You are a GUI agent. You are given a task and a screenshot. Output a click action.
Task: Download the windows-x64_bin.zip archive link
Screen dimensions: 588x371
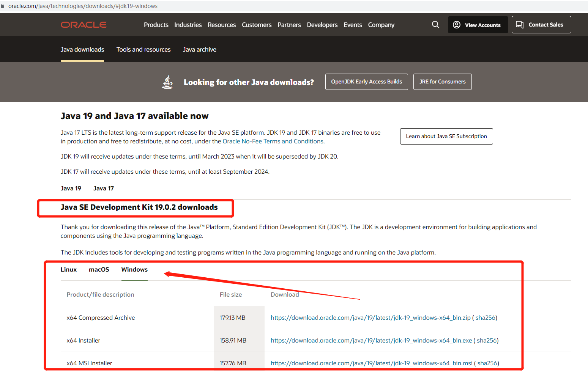370,318
